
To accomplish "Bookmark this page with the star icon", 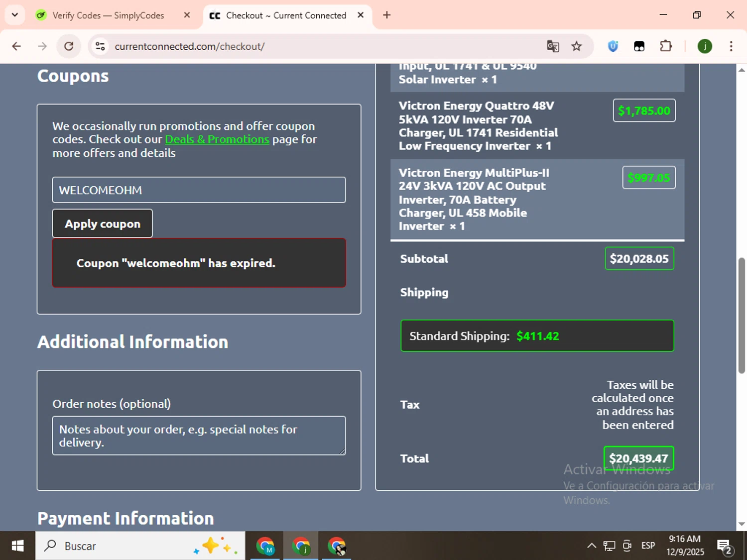I will [x=576, y=46].
